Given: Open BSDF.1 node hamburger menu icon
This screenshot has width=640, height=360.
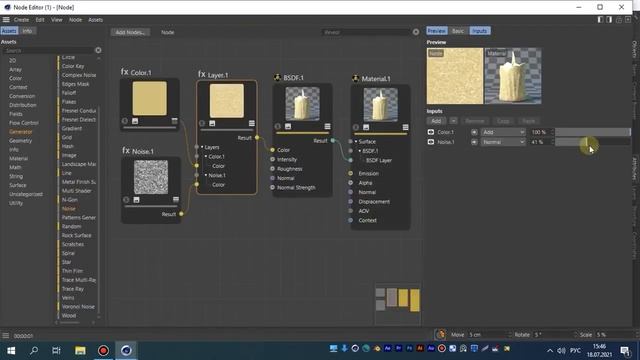Looking at the screenshot, I should tap(327, 127).
